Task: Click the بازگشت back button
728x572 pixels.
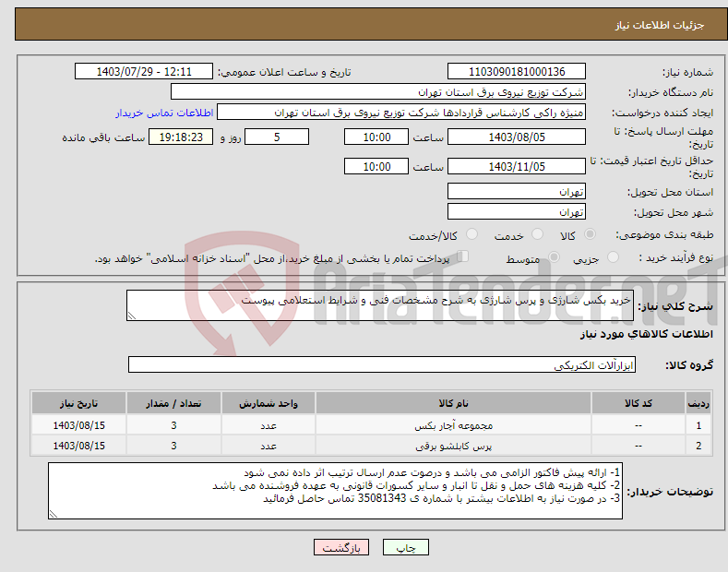Action: pyautogui.click(x=341, y=547)
